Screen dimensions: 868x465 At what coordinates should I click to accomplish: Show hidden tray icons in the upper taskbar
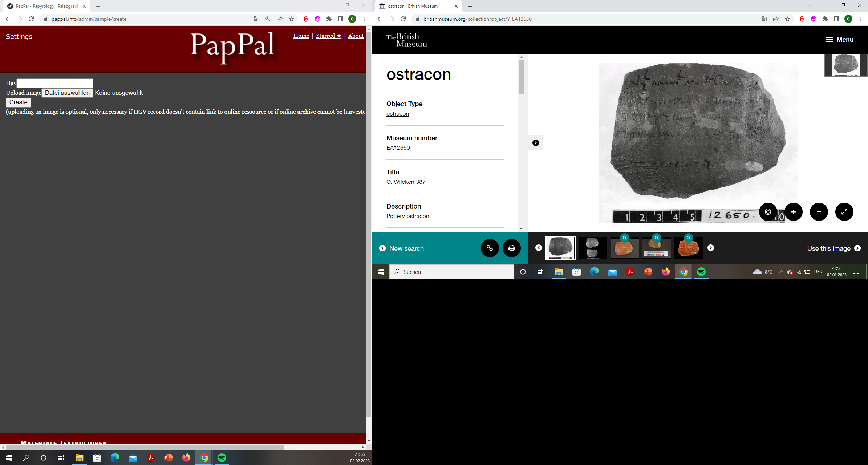pyautogui.click(x=781, y=272)
